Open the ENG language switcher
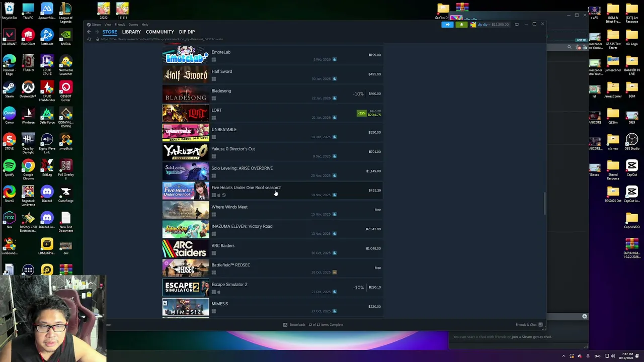Image resolution: width=644 pixels, height=362 pixels. 597,356
